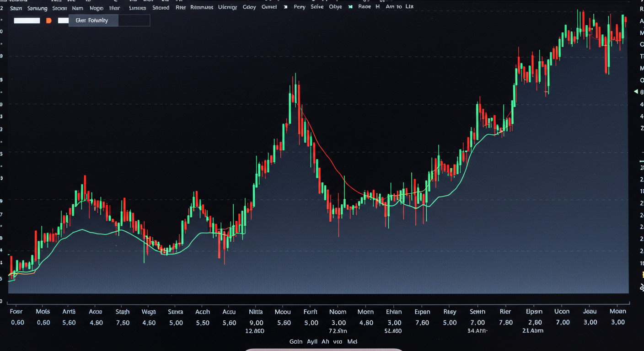Click the white arrow icon before Perry
644x351 pixels.
[x=286, y=7]
